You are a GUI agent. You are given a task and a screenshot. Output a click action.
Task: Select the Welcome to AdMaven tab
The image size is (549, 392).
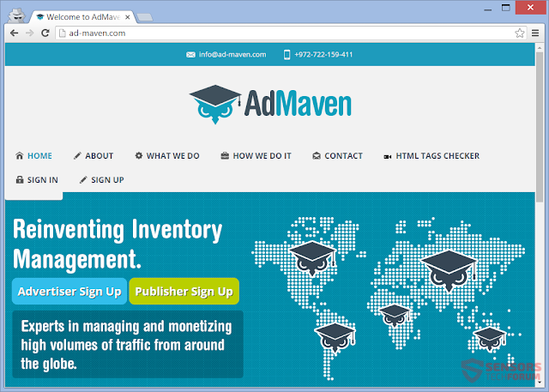click(x=82, y=17)
